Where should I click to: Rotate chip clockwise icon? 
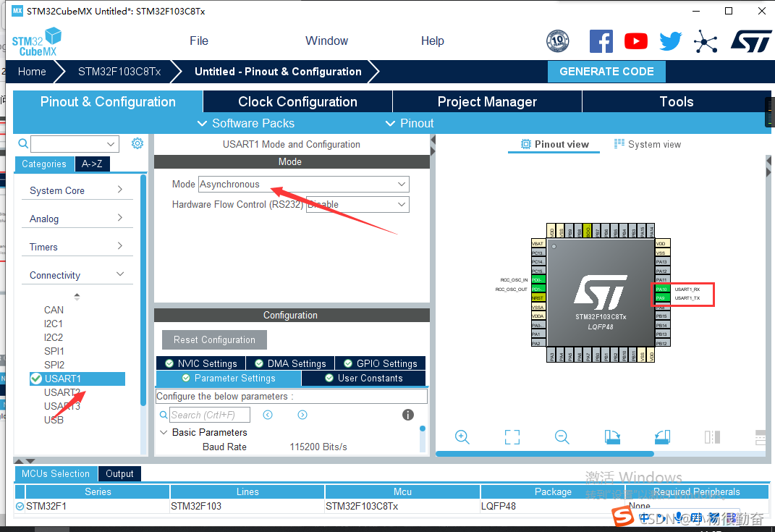point(612,437)
